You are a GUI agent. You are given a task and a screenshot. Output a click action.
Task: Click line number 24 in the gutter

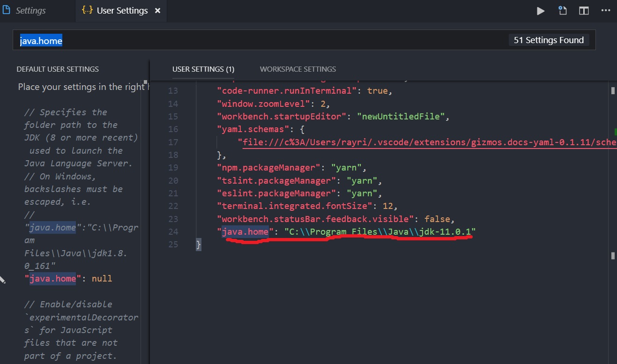pyautogui.click(x=173, y=232)
